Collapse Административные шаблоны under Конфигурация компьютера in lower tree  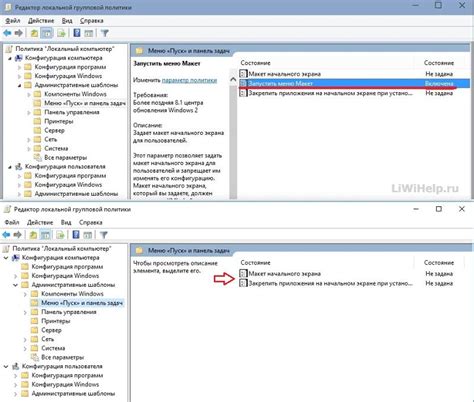tap(15, 285)
